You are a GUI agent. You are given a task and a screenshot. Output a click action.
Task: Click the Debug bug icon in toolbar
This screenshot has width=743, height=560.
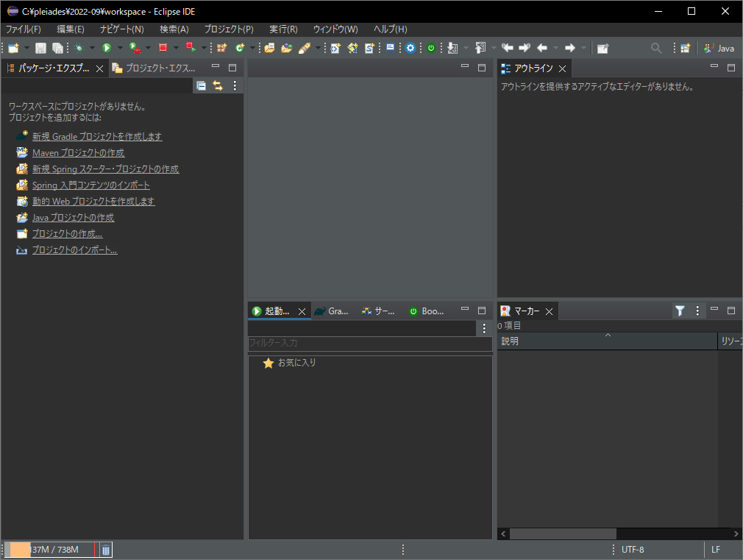click(79, 48)
